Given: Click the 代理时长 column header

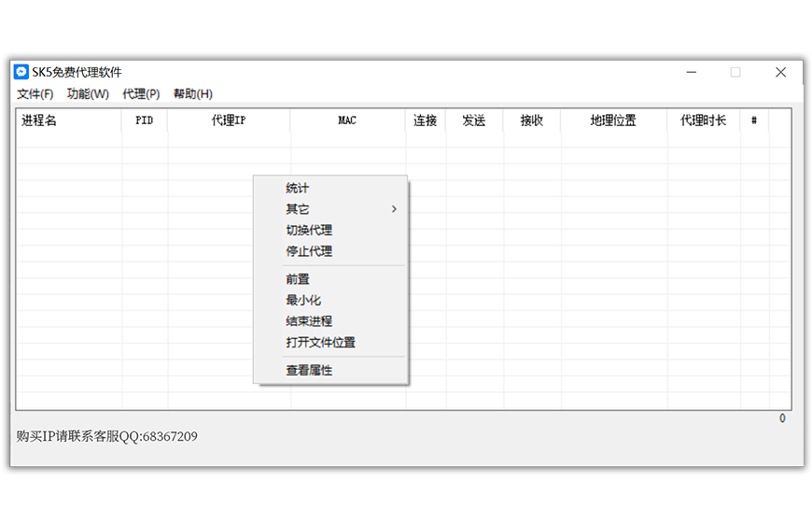Looking at the screenshot, I should point(703,120).
